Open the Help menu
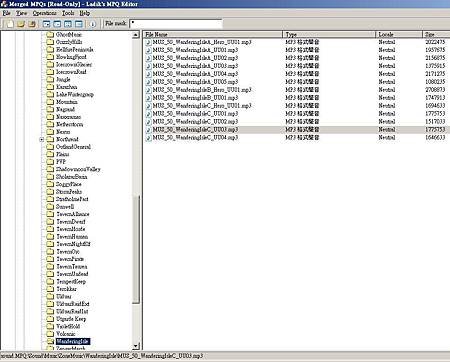 pos(85,13)
